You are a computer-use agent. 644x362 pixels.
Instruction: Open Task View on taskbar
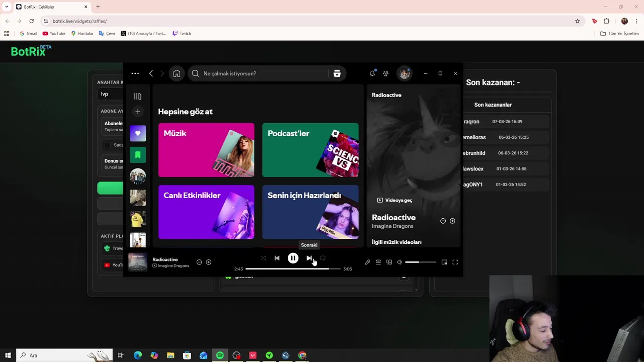[x=121, y=355]
